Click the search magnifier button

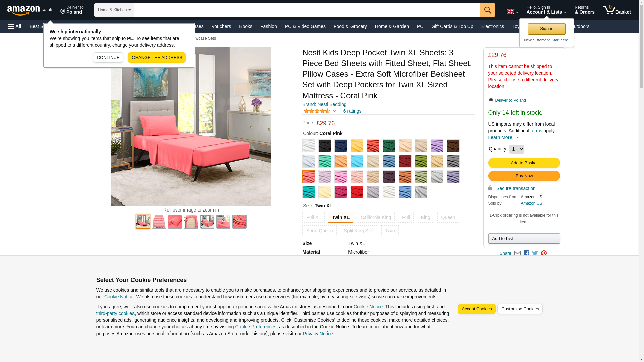488,10
